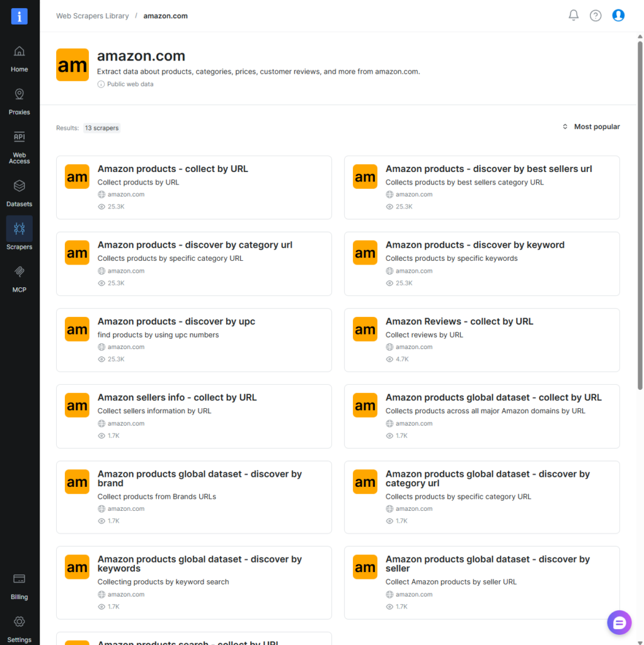Open the Web Access API section
The width and height of the screenshot is (644, 645).
coord(20,147)
